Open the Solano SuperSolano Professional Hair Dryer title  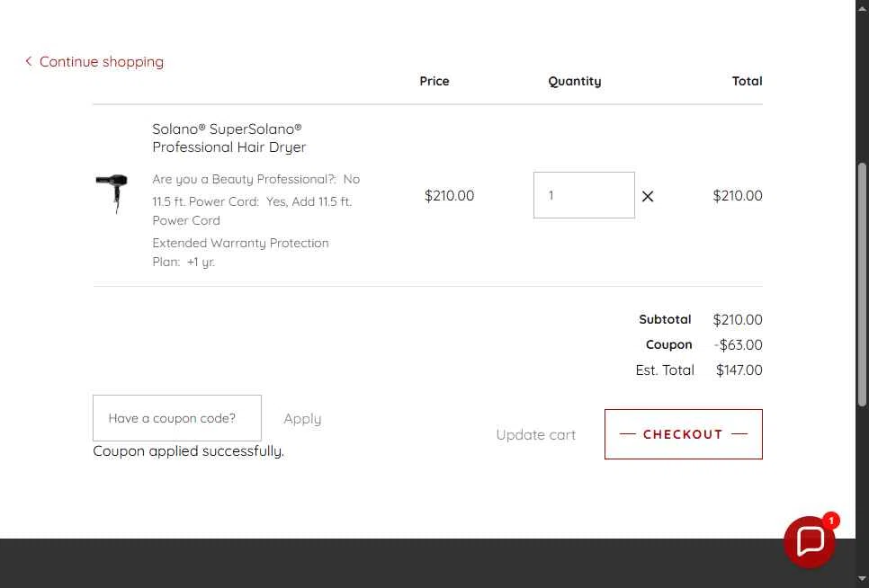point(228,138)
